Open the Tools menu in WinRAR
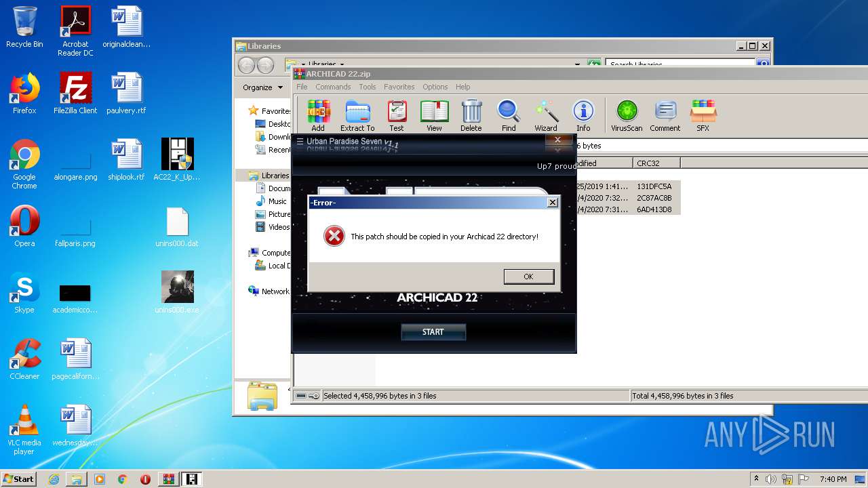 click(x=368, y=87)
